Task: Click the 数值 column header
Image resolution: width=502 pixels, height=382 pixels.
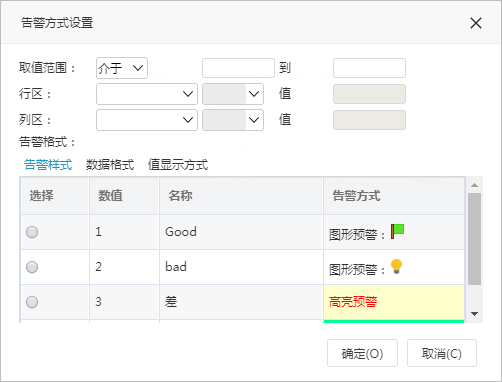Action: (x=124, y=196)
